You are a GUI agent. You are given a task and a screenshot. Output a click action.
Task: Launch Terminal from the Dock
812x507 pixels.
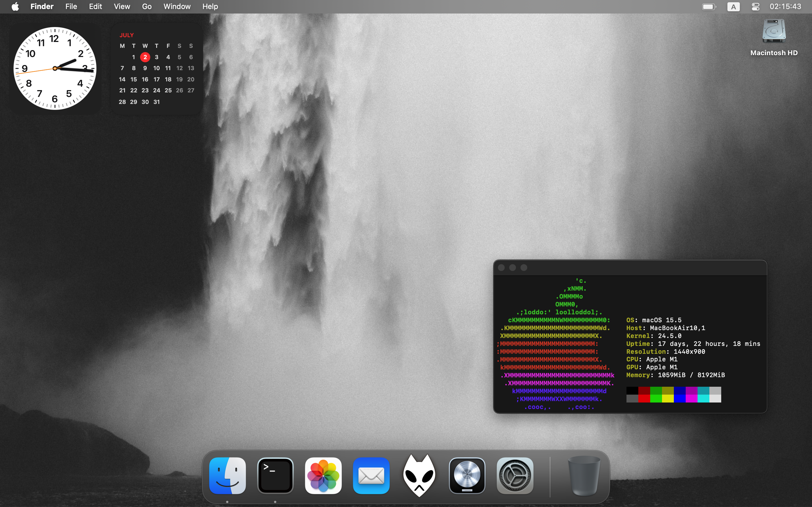point(275,475)
